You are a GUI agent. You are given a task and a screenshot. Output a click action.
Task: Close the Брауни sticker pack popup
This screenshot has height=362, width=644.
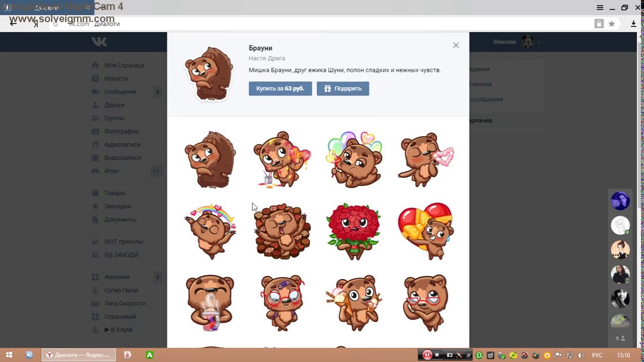(456, 45)
